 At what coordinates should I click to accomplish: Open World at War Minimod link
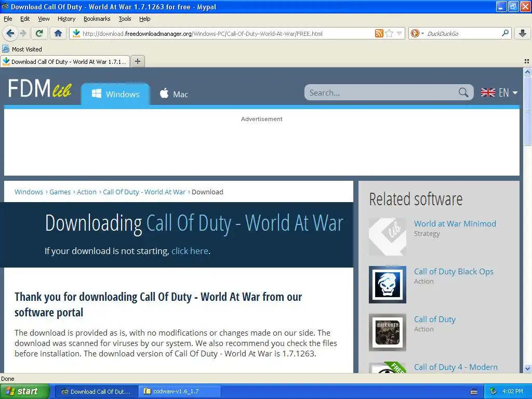(455, 223)
